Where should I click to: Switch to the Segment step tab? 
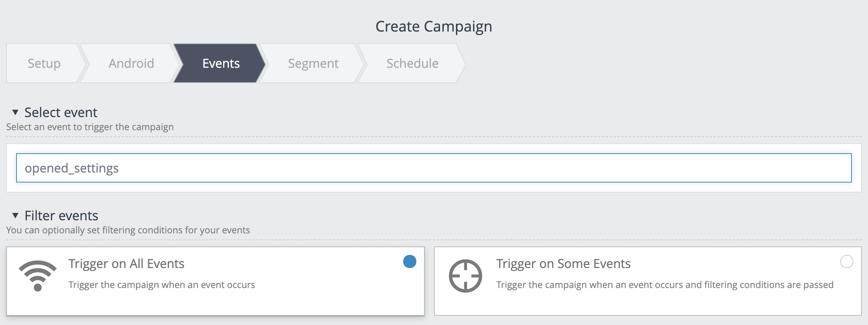point(313,63)
